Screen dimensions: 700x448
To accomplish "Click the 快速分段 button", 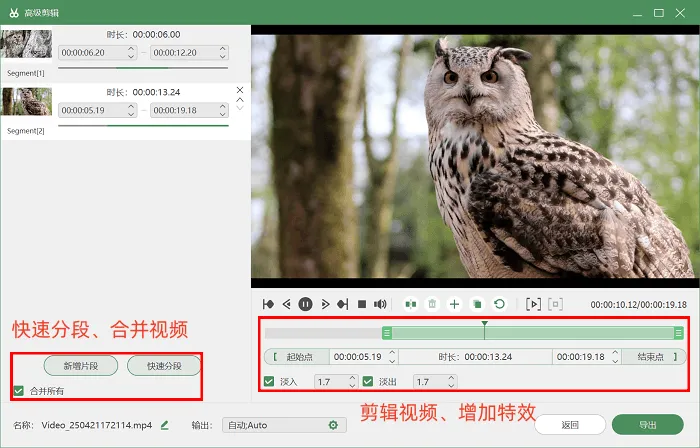I will (164, 366).
